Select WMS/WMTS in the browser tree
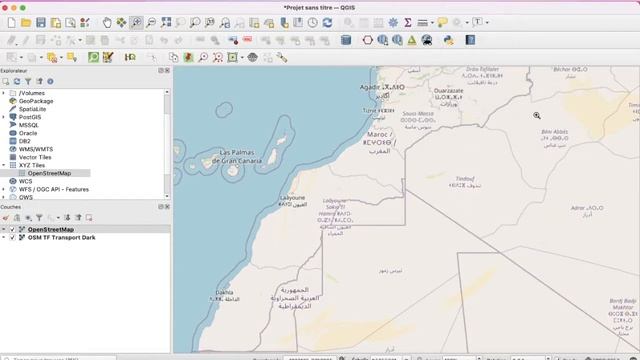The image size is (640, 360). pos(36,149)
